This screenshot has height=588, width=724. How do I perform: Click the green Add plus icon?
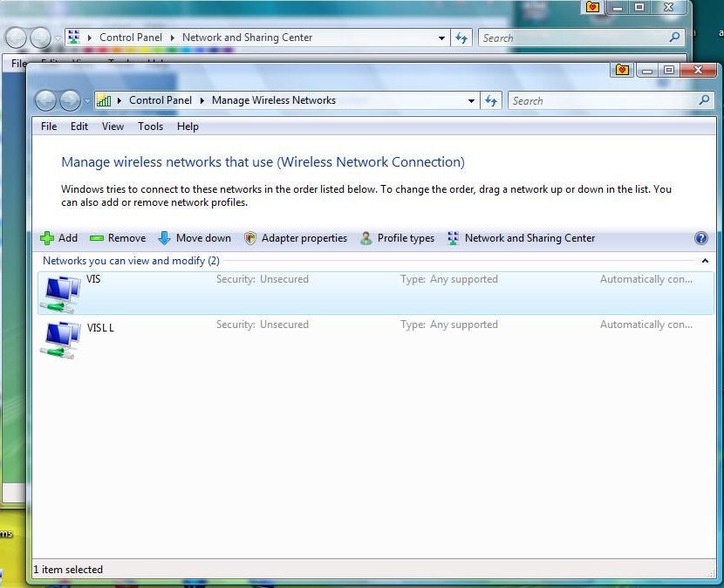[47, 238]
